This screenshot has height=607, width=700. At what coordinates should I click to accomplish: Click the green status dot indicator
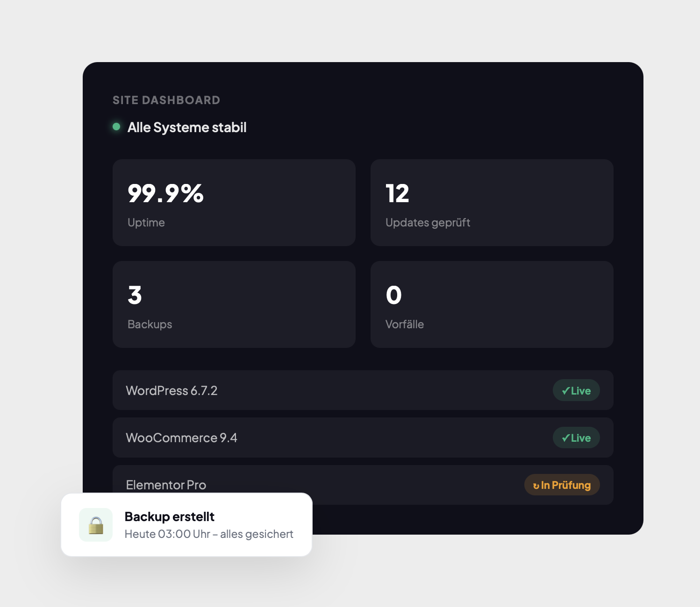116,127
